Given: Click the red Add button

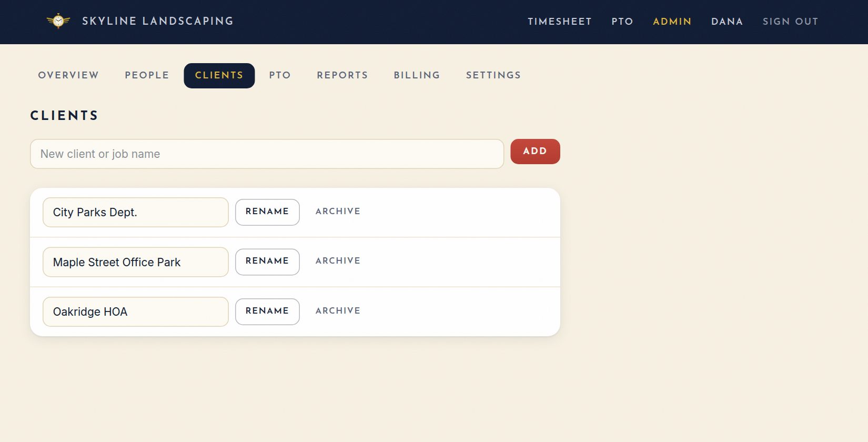Looking at the screenshot, I should (x=535, y=152).
